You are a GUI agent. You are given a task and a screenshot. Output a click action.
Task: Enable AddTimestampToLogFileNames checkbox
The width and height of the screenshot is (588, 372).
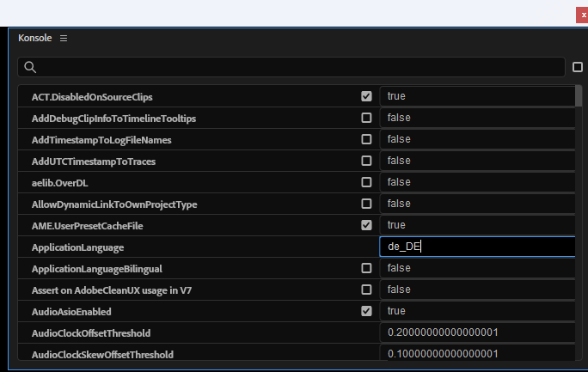pyautogui.click(x=367, y=139)
